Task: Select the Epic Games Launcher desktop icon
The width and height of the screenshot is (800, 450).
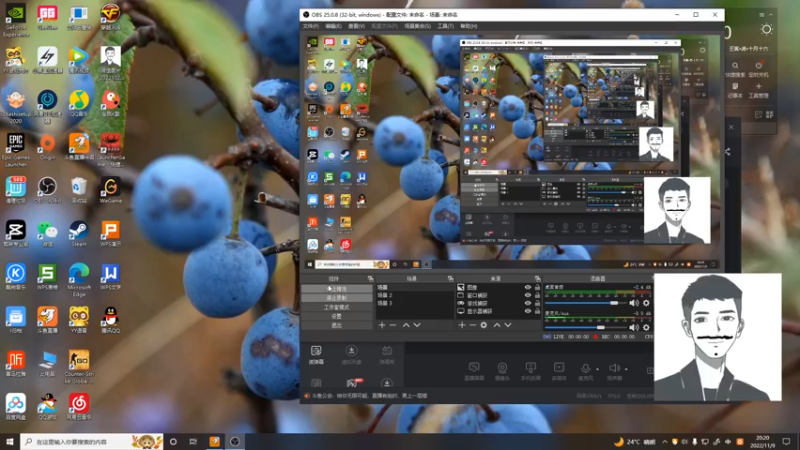Action: [x=16, y=150]
